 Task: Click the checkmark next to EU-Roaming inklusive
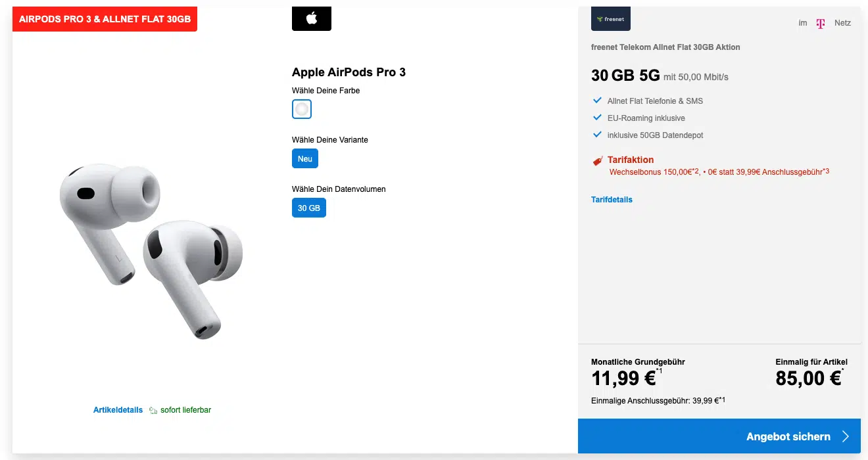[x=597, y=118]
